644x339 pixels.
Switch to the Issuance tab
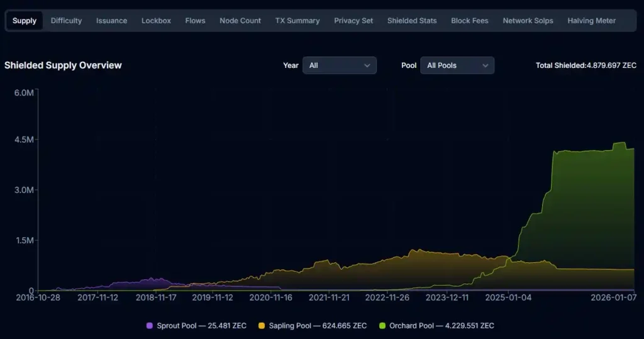tap(111, 21)
